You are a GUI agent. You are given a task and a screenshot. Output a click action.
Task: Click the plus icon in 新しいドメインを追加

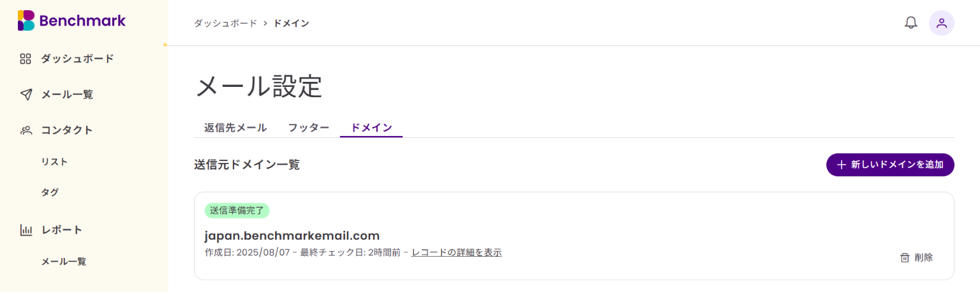click(x=841, y=165)
